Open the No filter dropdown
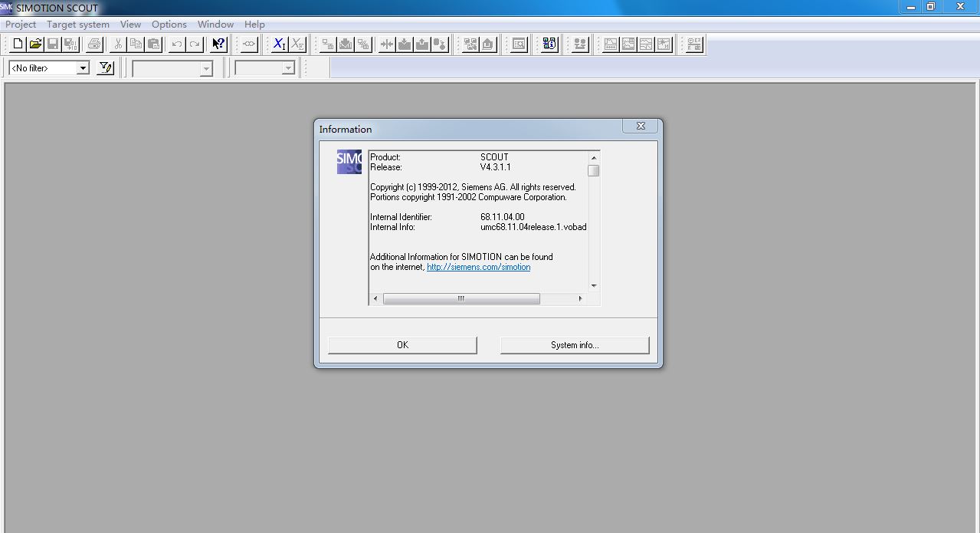This screenshot has width=980, height=533. click(83, 68)
